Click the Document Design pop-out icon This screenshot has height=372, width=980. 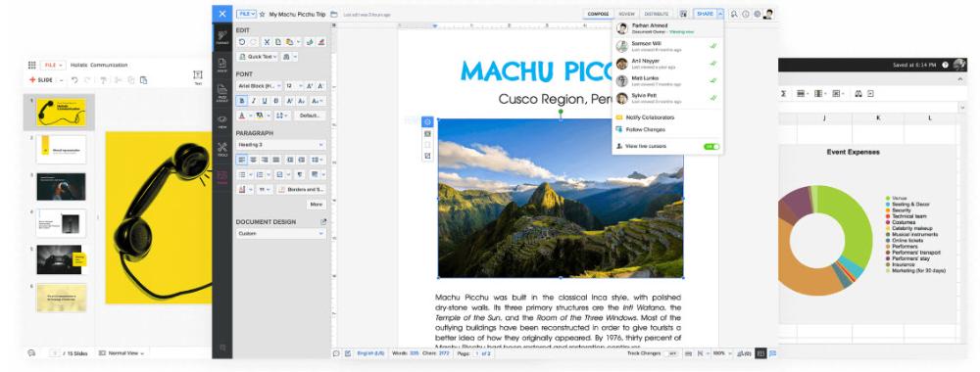coord(323,221)
